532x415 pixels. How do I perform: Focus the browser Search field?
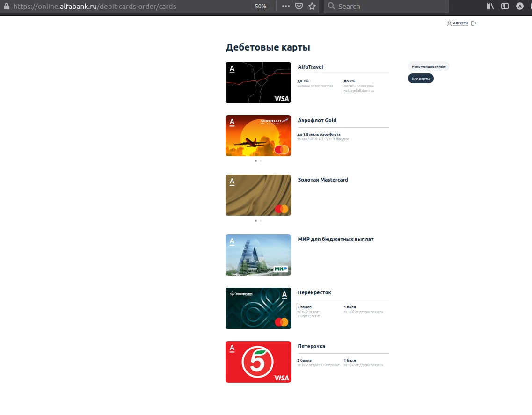387,6
